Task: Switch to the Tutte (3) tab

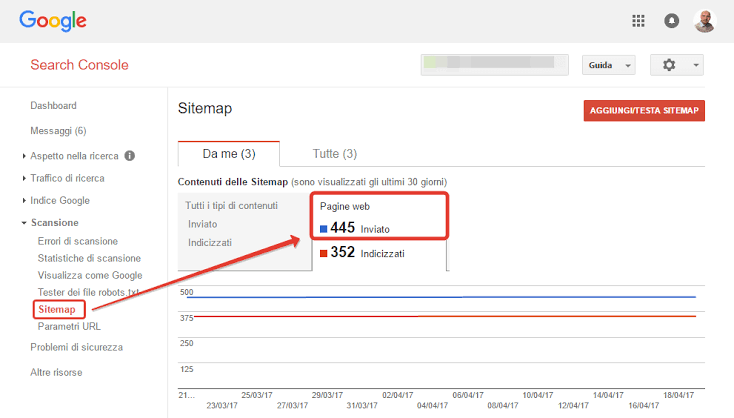Action: [x=335, y=154]
